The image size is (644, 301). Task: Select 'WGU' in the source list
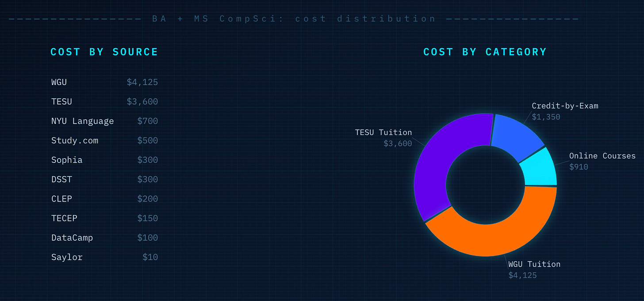pyautogui.click(x=59, y=82)
